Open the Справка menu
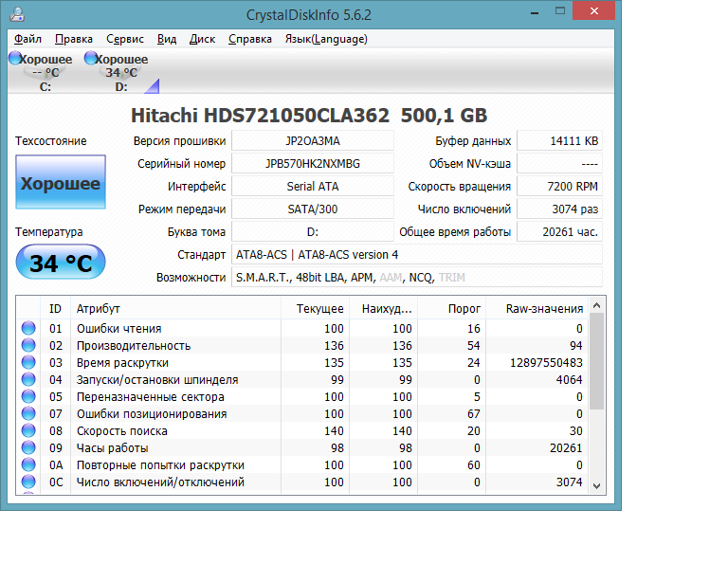Screen dimensions: 728x582 250,39
